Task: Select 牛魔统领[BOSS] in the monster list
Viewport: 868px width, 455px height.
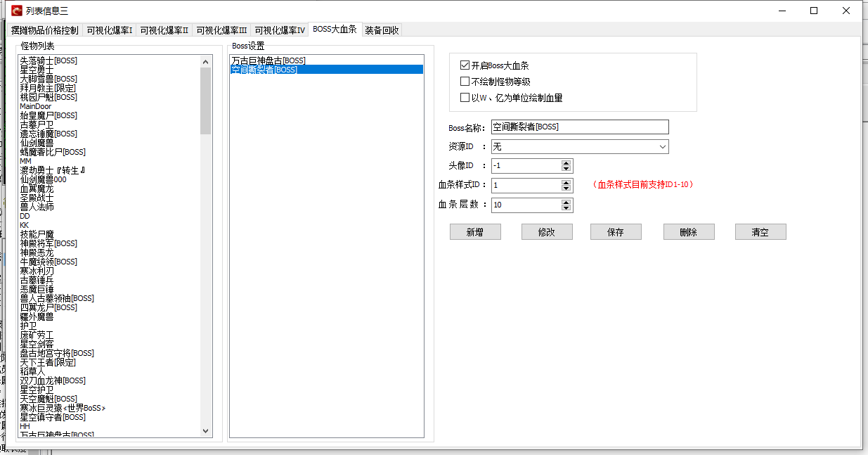Action: [x=48, y=262]
